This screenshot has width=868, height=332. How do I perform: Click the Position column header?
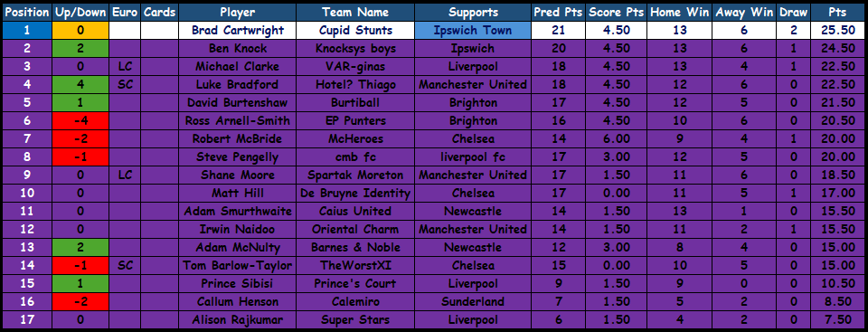pyautogui.click(x=26, y=12)
